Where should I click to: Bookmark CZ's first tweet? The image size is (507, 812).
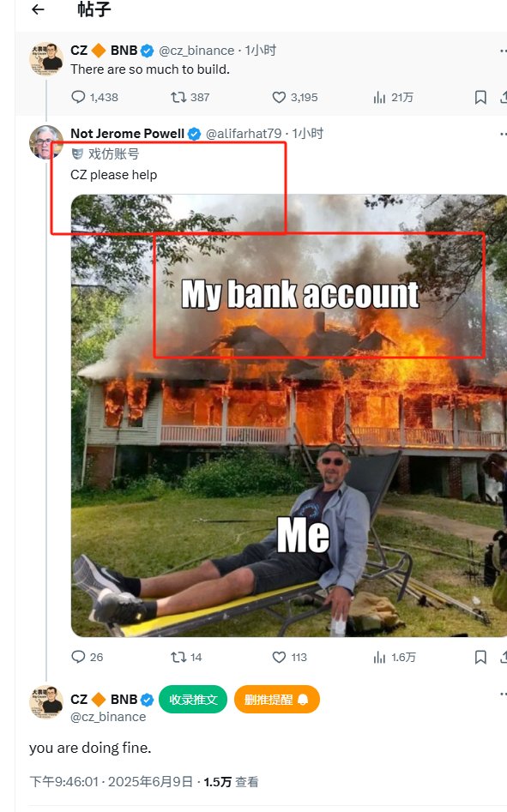tap(480, 97)
